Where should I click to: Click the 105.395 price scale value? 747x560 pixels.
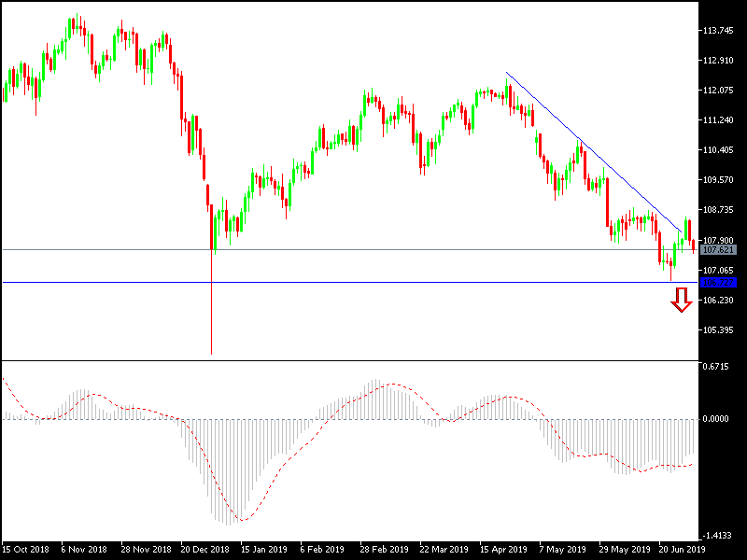(x=718, y=328)
